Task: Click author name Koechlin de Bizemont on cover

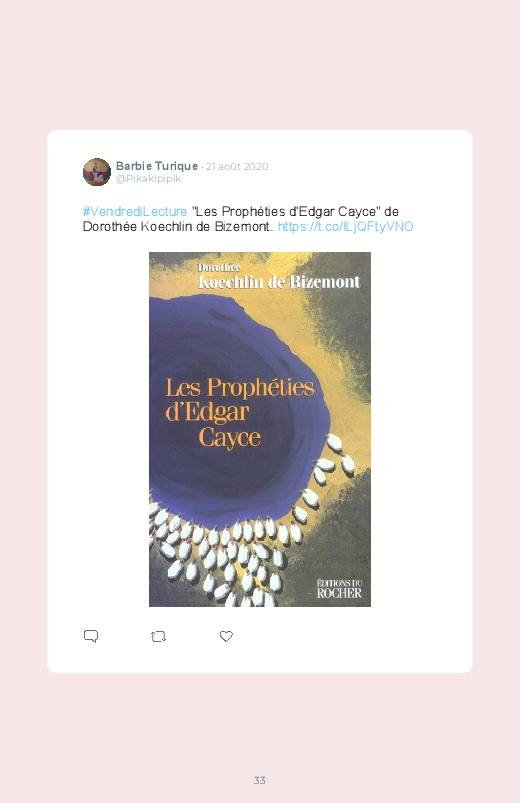Action: click(x=279, y=282)
